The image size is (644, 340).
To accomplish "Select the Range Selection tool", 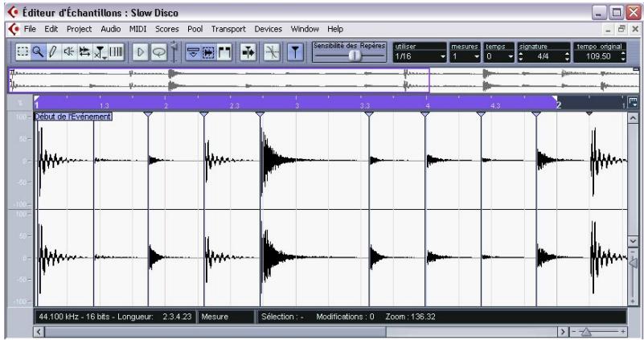I will [23, 52].
